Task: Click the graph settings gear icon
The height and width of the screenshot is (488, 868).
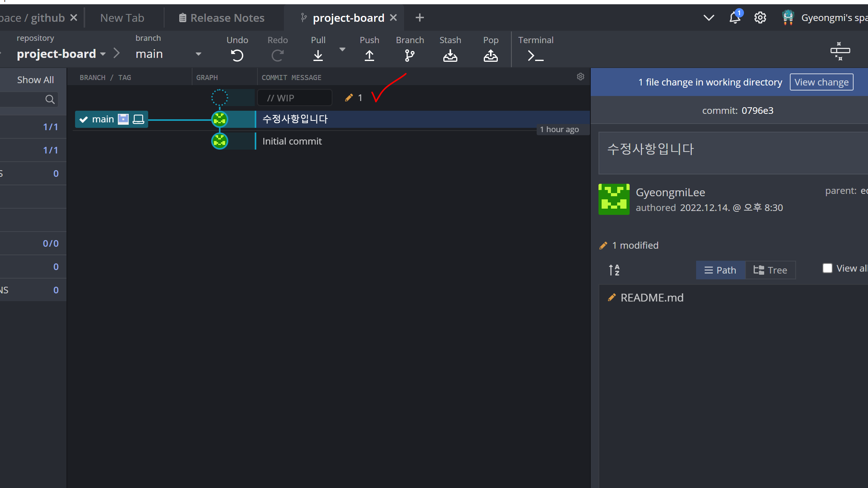Action: tap(580, 77)
